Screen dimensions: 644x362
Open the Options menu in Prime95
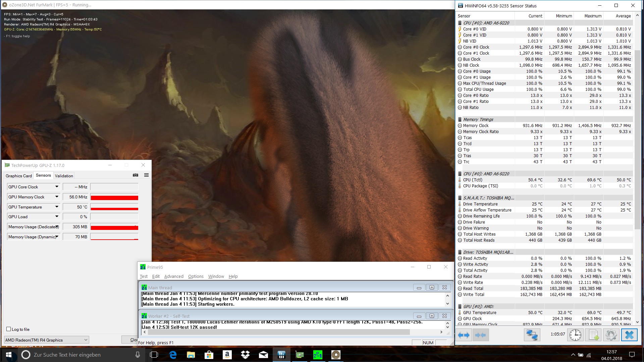196,276
